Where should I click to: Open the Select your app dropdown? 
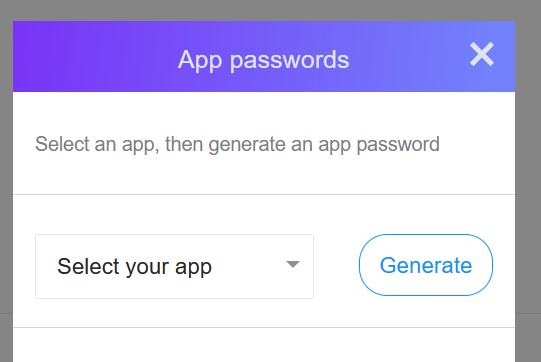pos(174,266)
